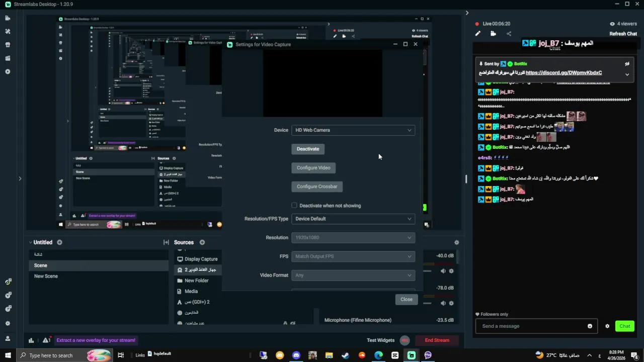Click the Extract a new overlay banner
Image resolution: width=644 pixels, height=362 pixels.
click(96, 340)
